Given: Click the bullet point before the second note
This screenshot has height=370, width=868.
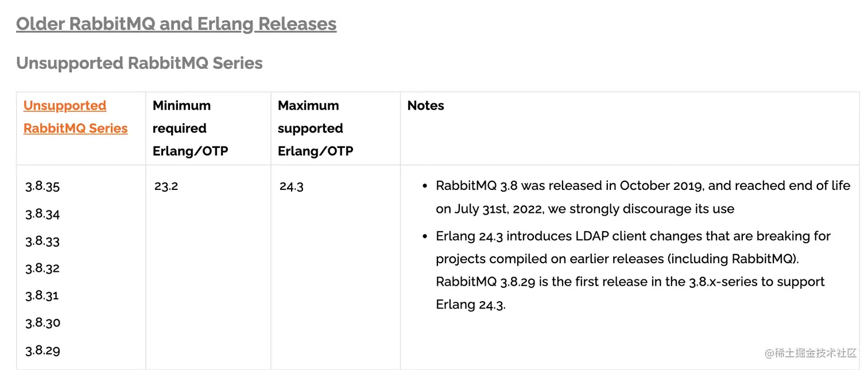Looking at the screenshot, I should tap(425, 236).
